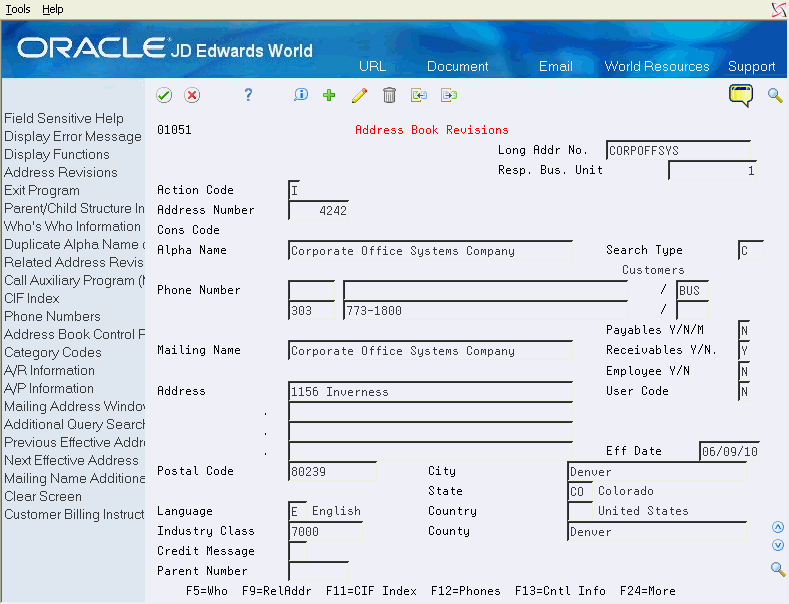
Task: Click F5=Who function key text
Action: point(207,591)
